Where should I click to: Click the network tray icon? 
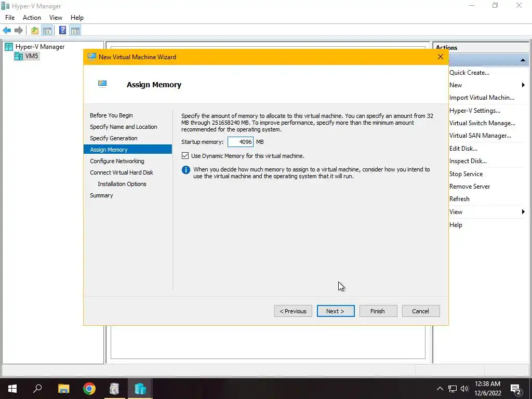[x=453, y=389]
